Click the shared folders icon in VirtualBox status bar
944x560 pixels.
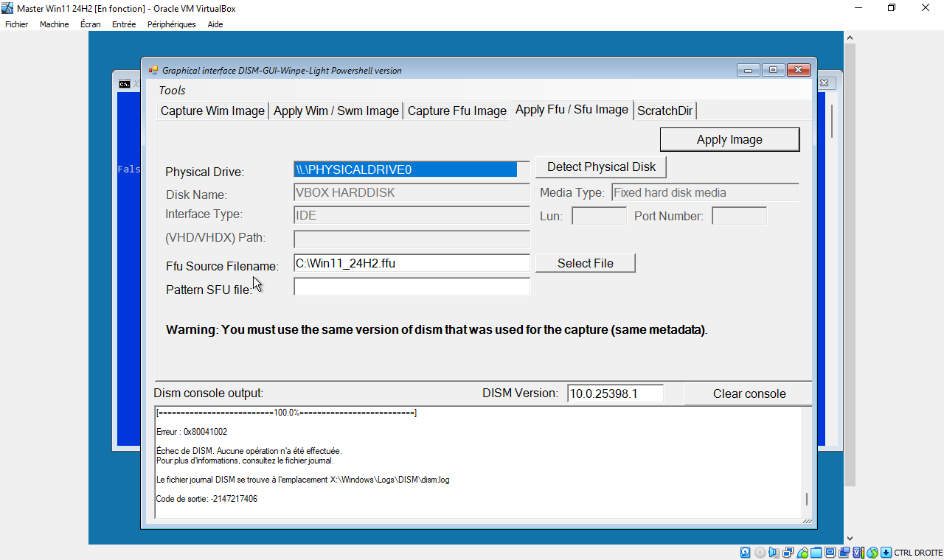point(816,553)
